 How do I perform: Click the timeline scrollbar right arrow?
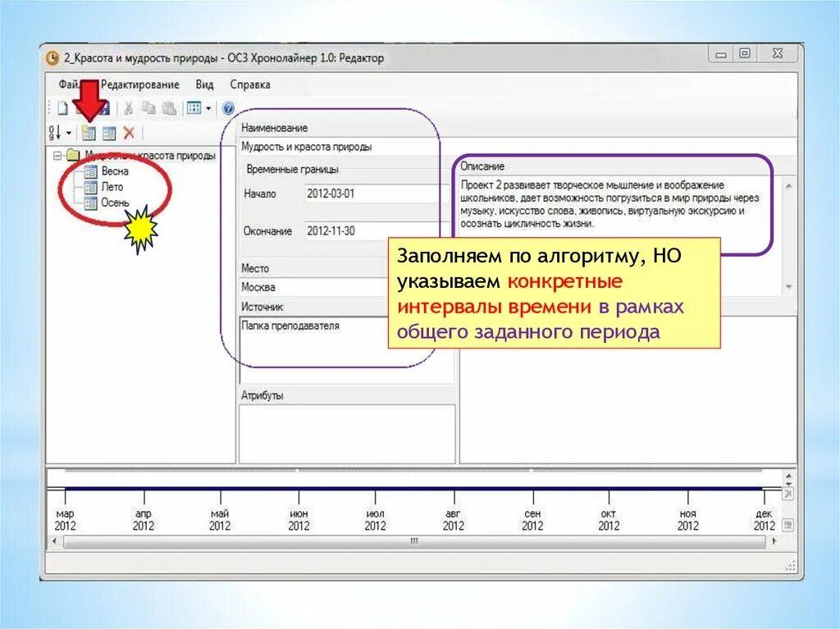[774, 542]
